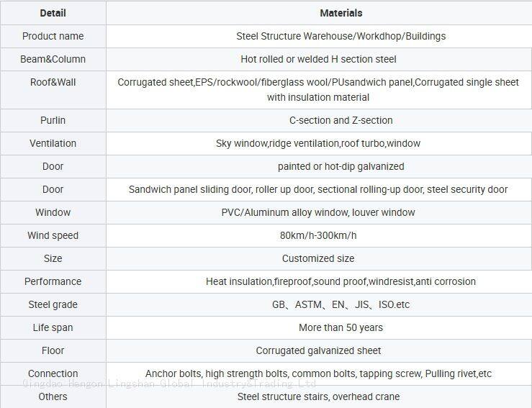Viewport: 532px width, 408px height.
Task: Select the "Product name" label cell
Action: [x=53, y=36]
